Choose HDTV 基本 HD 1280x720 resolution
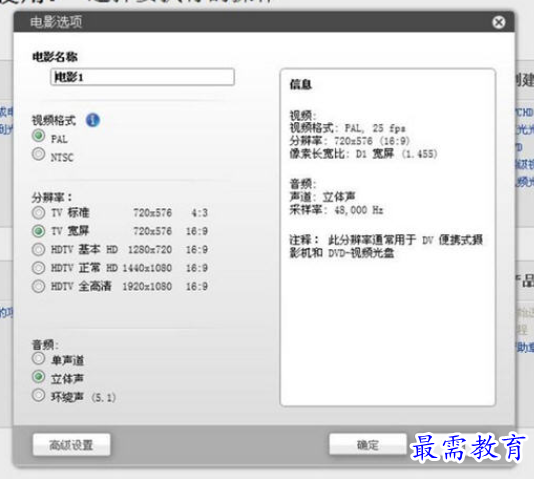The image size is (534, 479). point(38,250)
